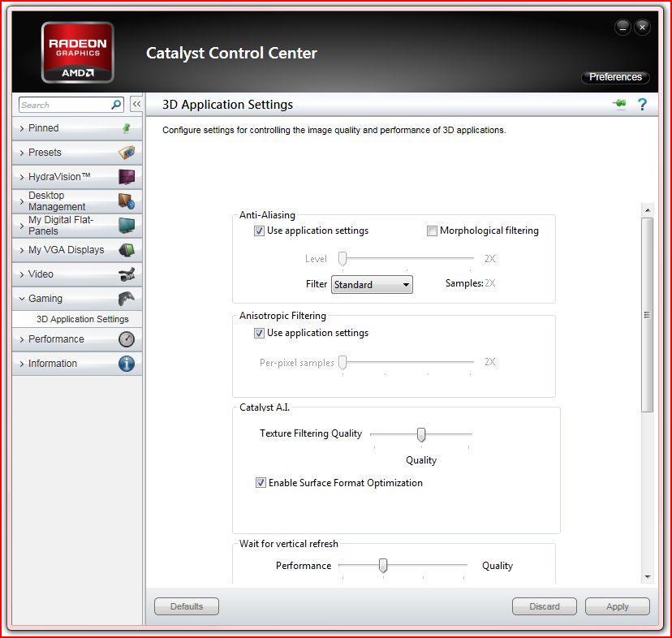Toggle Enable Surface Format Optimization
This screenshot has width=672, height=638.
point(261,483)
